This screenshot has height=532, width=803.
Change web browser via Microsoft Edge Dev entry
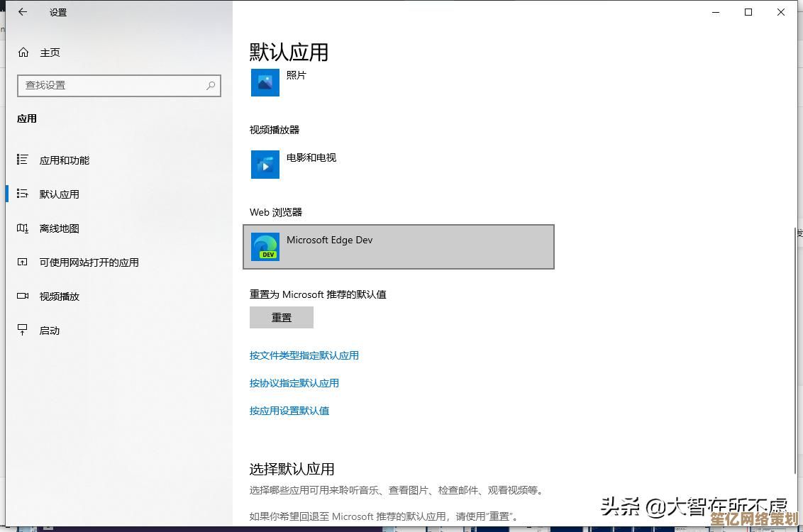(398, 247)
